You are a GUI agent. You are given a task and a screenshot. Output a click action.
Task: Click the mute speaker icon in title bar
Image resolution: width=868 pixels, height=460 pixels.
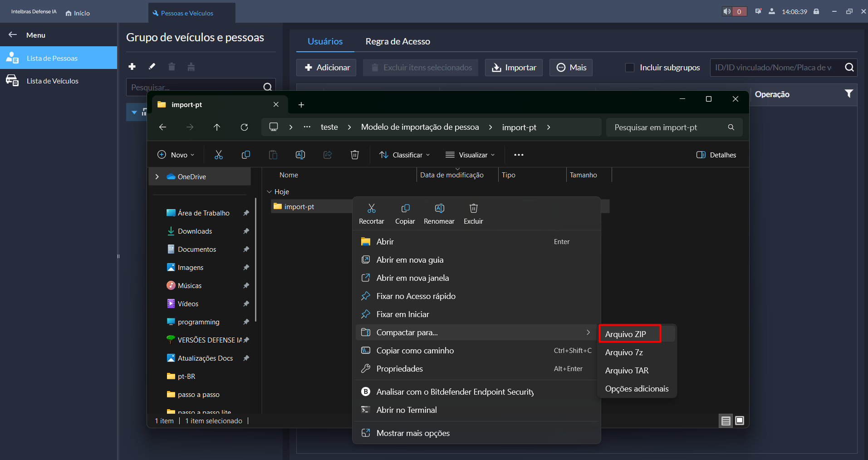click(727, 12)
